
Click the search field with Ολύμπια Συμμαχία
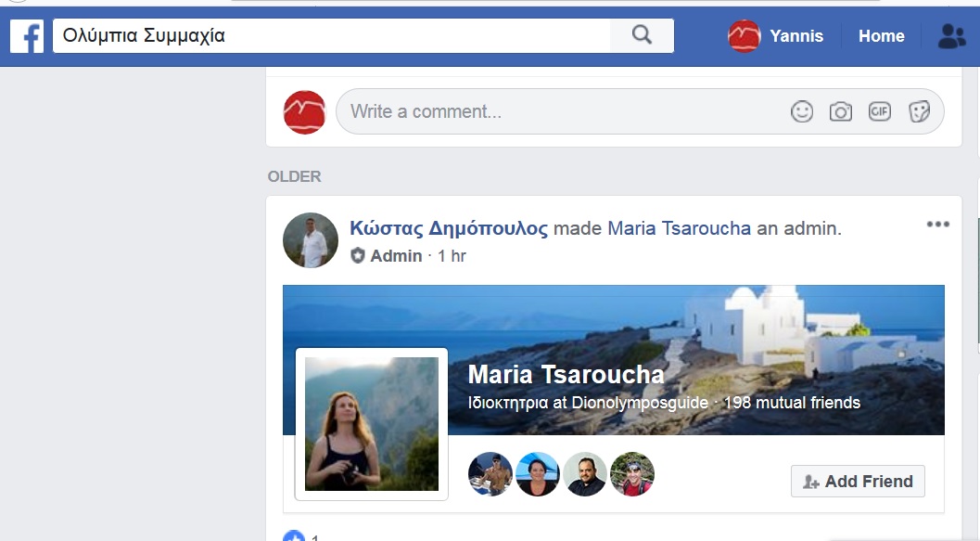329,36
